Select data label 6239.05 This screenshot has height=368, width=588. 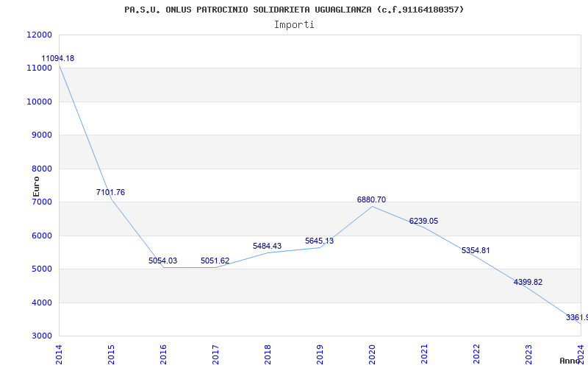tap(423, 221)
